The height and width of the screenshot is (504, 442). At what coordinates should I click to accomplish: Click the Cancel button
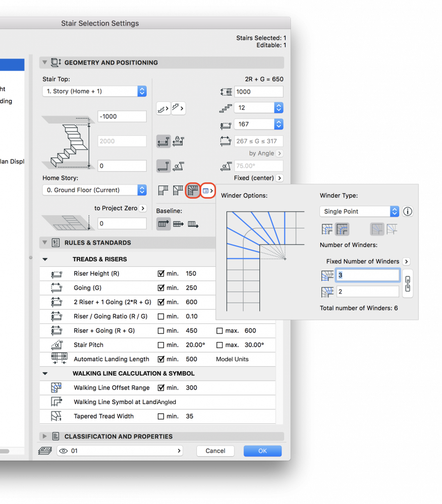[x=215, y=451]
